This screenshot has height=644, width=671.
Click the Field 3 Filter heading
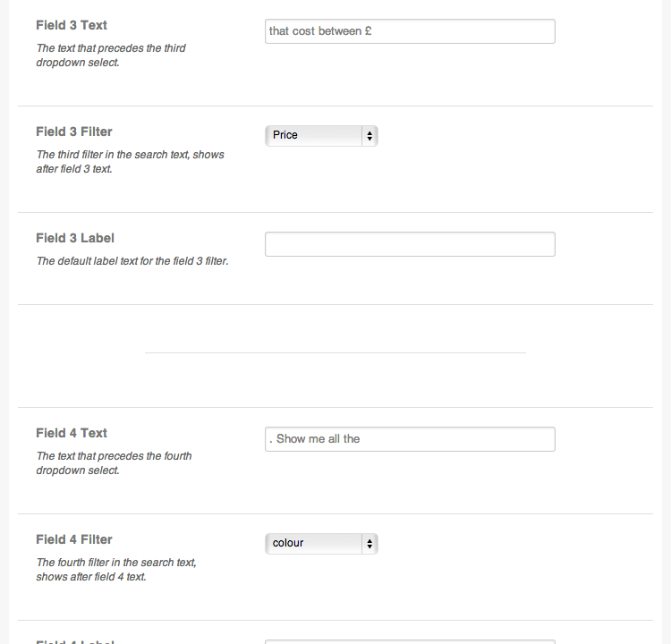(74, 131)
